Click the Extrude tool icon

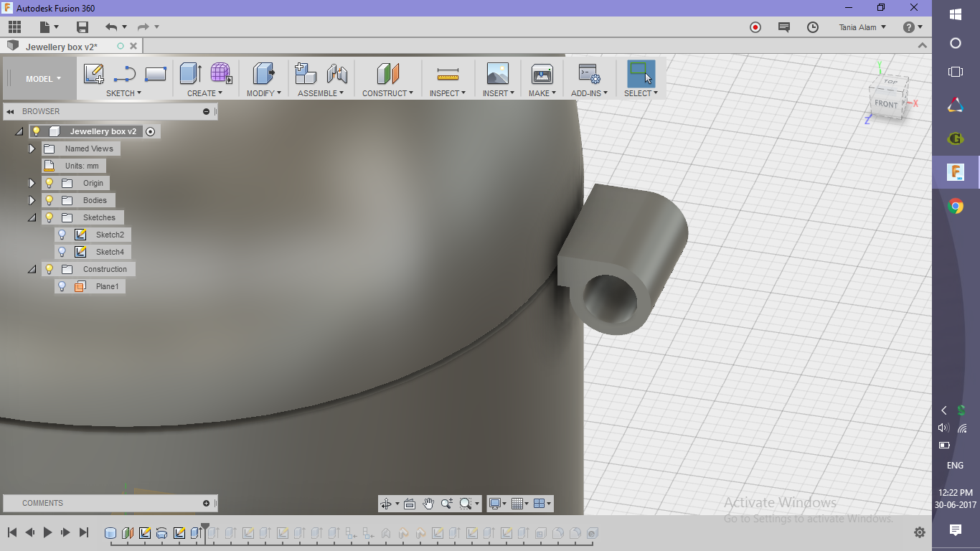pyautogui.click(x=191, y=74)
